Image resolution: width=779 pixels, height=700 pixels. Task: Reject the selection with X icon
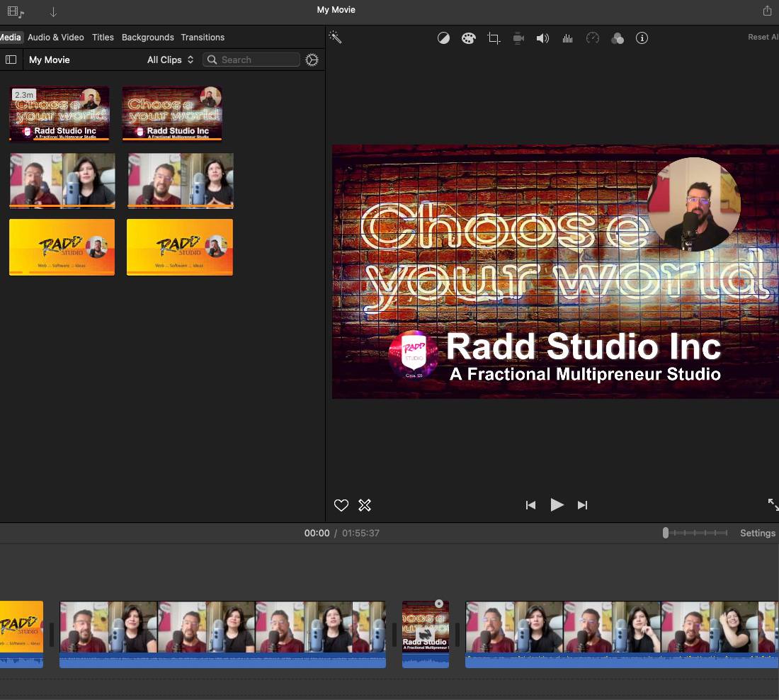click(365, 505)
